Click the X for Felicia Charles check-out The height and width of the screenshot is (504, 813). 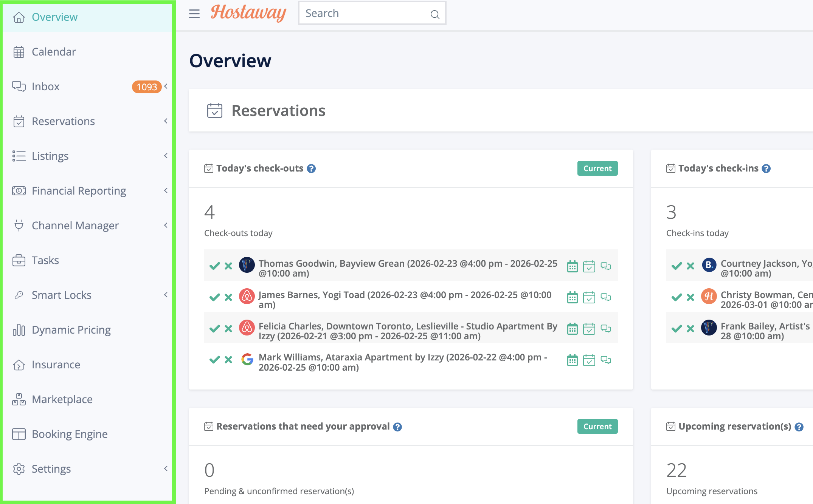[x=228, y=329]
